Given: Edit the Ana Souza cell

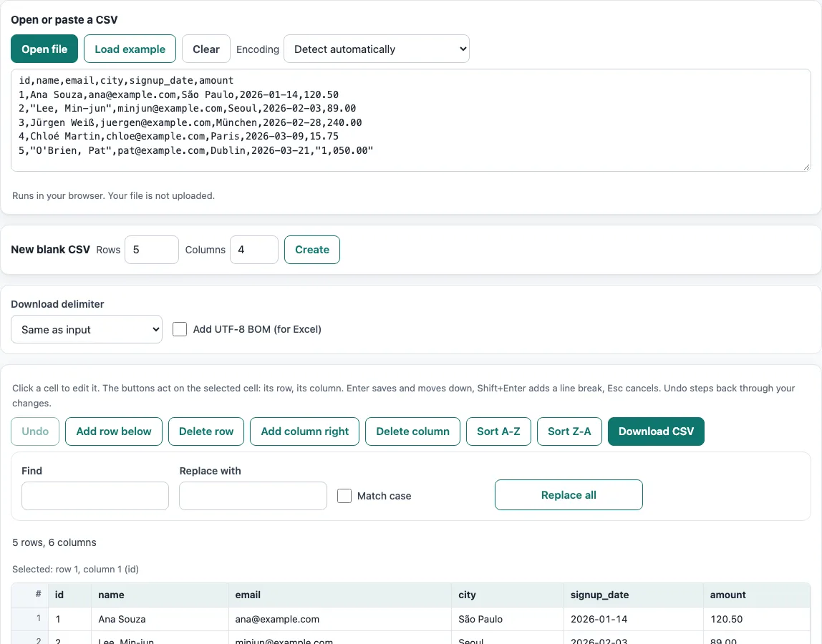Looking at the screenshot, I should tap(160, 619).
